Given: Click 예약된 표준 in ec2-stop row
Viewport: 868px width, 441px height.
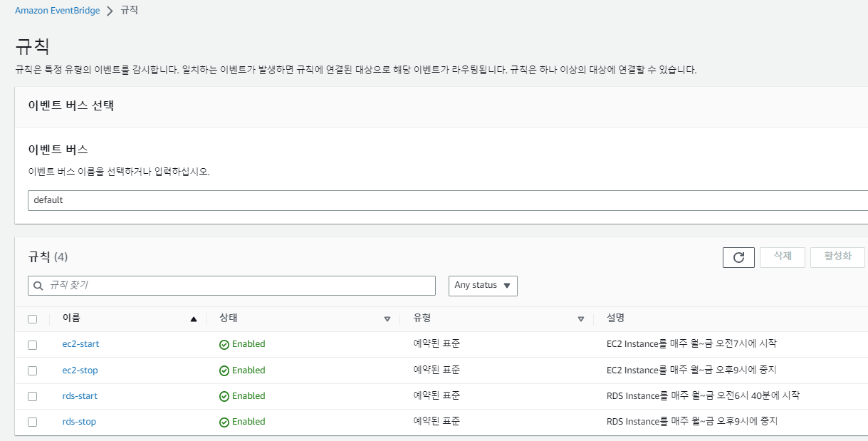Looking at the screenshot, I should [x=436, y=370].
